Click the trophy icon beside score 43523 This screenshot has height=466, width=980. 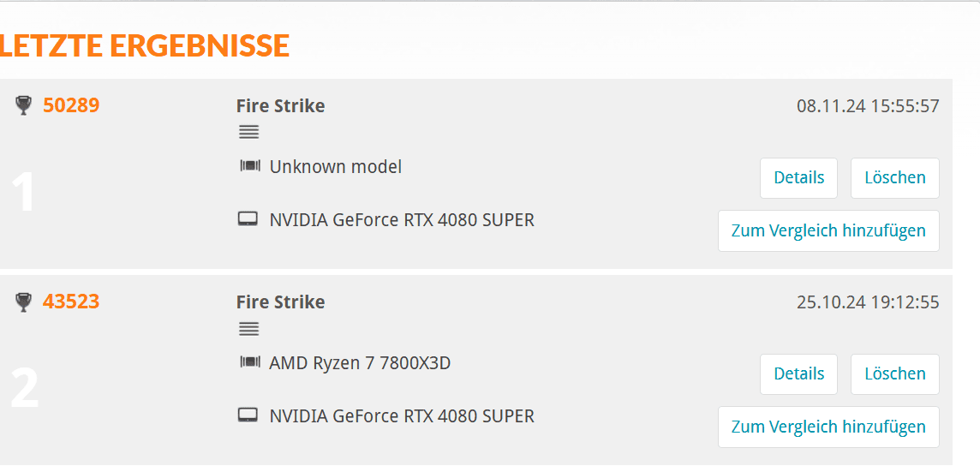(x=24, y=302)
